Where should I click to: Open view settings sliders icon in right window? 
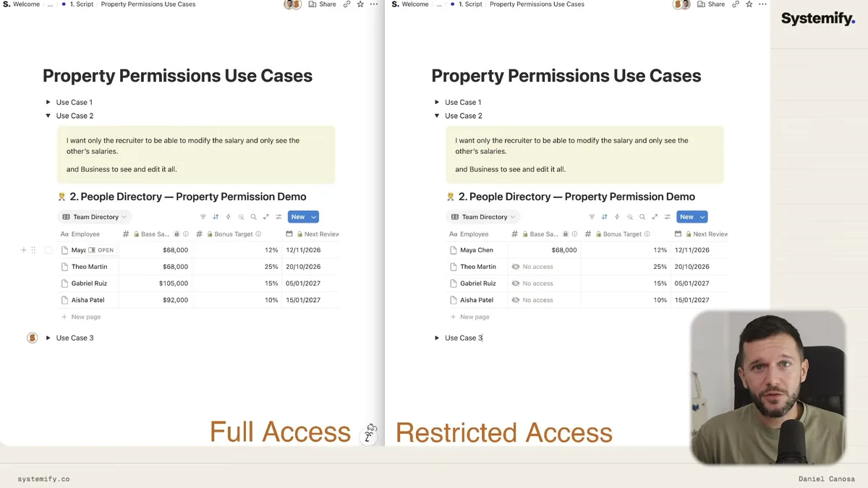pos(668,217)
